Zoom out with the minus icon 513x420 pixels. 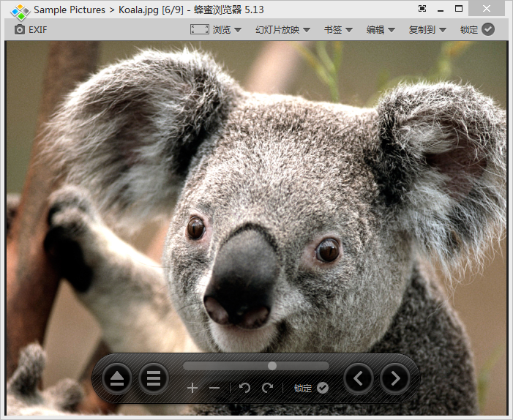click(214, 388)
